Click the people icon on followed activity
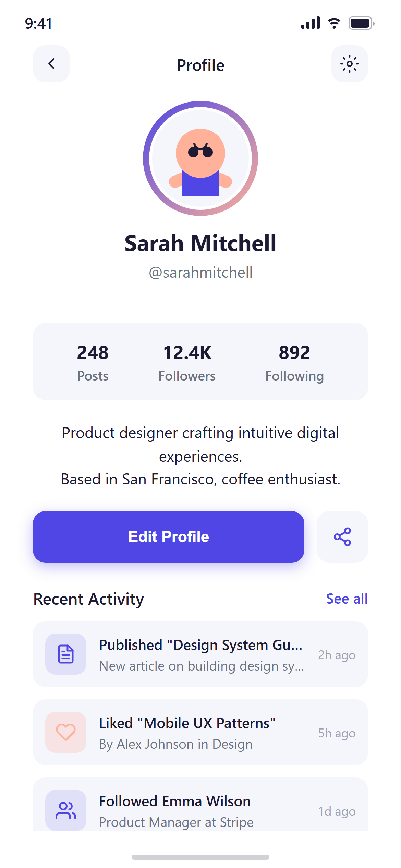This screenshot has width=401, height=868. click(x=66, y=810)
